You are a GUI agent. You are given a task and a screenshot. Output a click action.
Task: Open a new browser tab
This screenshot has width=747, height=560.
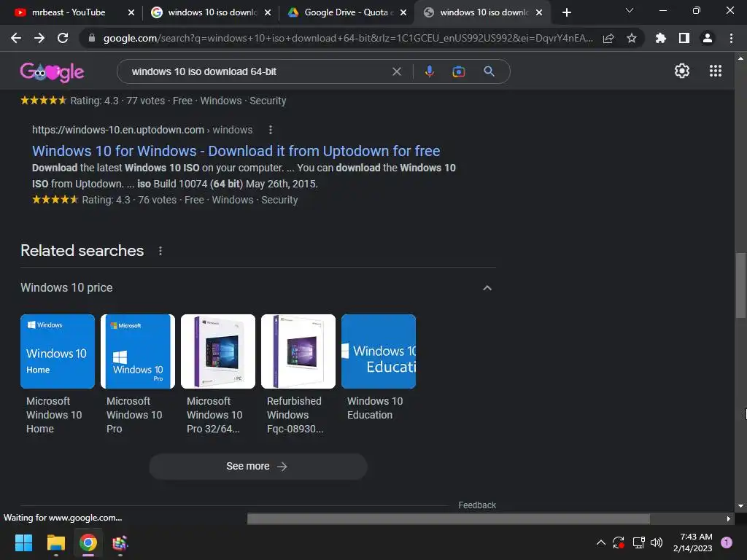point(566,12)
